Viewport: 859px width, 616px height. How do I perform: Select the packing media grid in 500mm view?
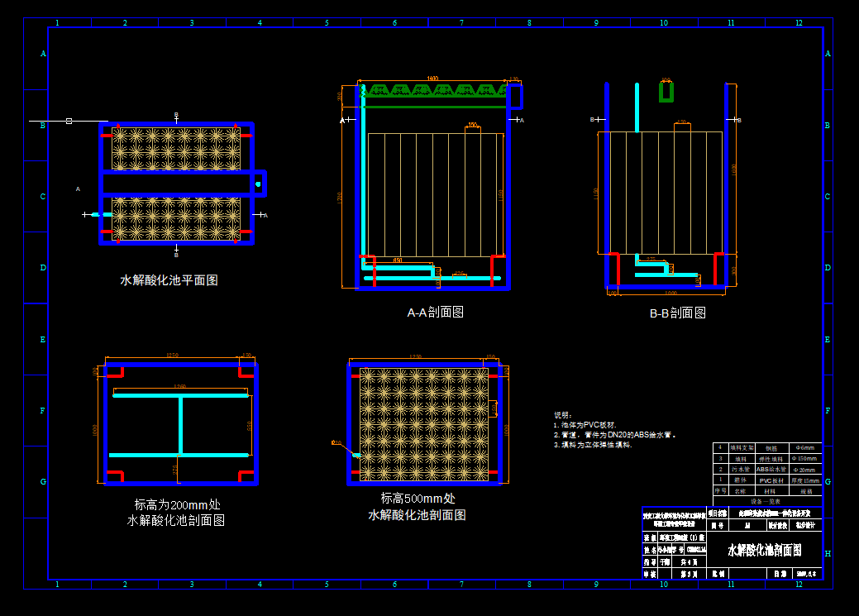point(423,424)
